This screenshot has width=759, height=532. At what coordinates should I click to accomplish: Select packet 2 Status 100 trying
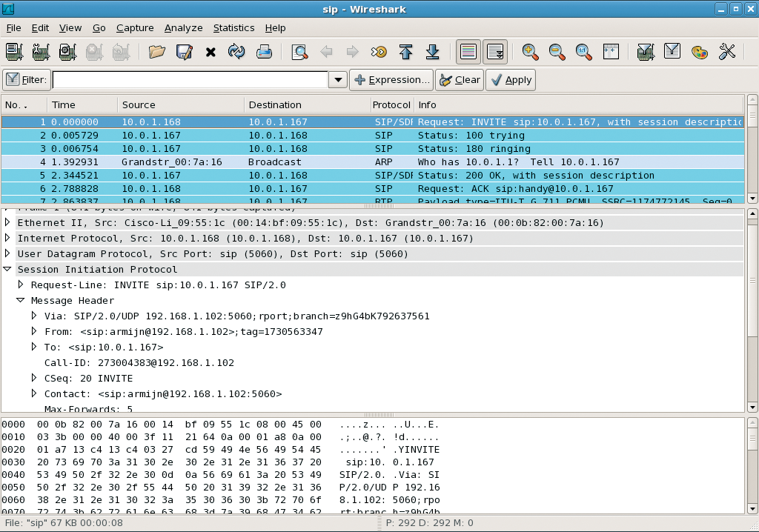coord(372,136)
